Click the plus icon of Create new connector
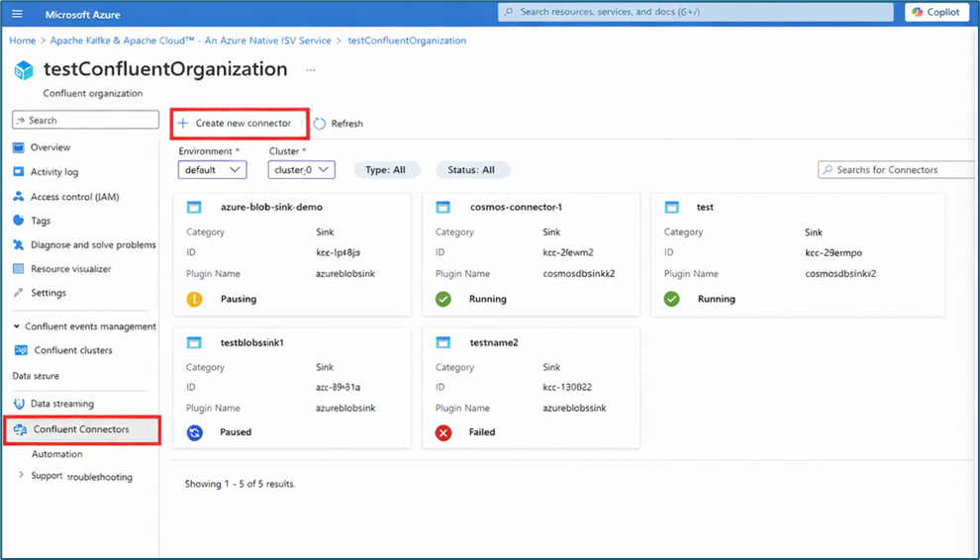Screen dimensions: 980x560 (182, 123)
